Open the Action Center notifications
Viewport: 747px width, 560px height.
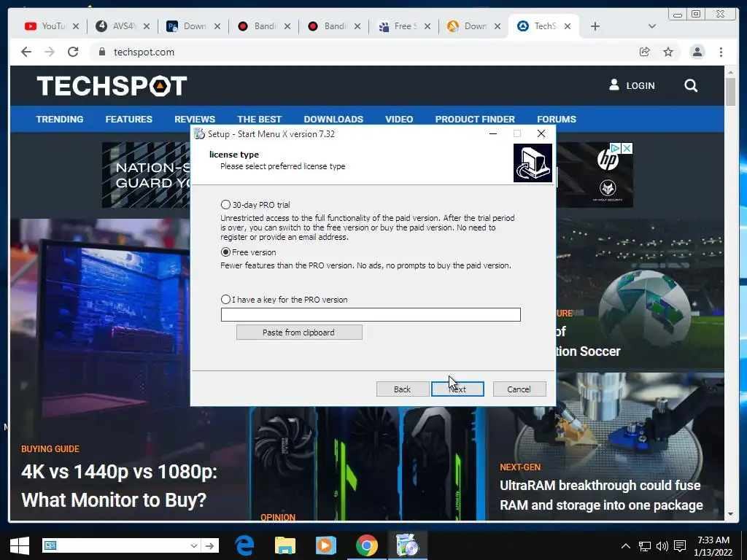tap(680, 546)
